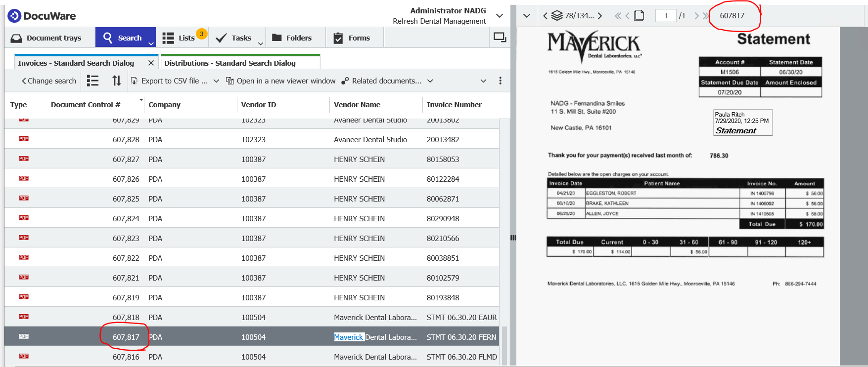
Task: Open the Forms clipboard icon
Action: pos(338,38)
